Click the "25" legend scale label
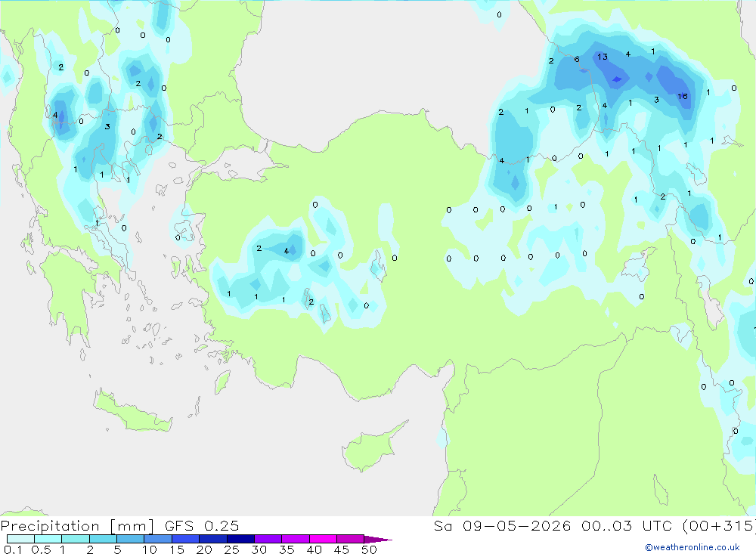The height and width of the screenshot is (554, 756). tap(231, 549)
